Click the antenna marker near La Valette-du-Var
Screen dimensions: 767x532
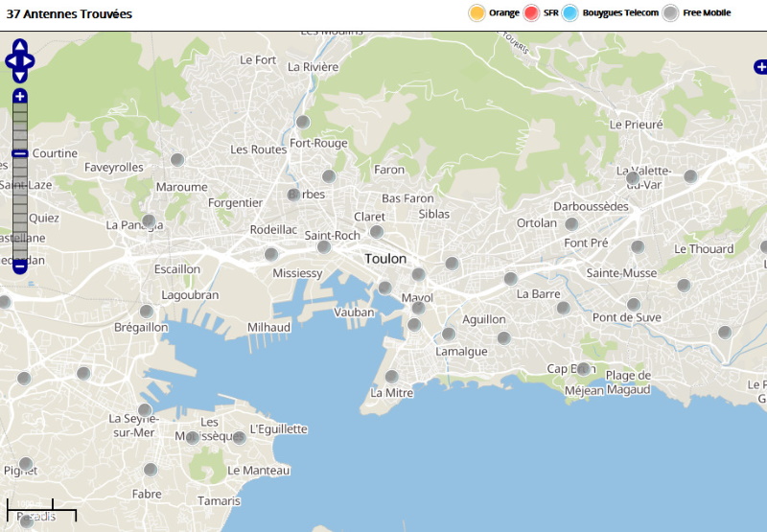[x=633, y=177]
